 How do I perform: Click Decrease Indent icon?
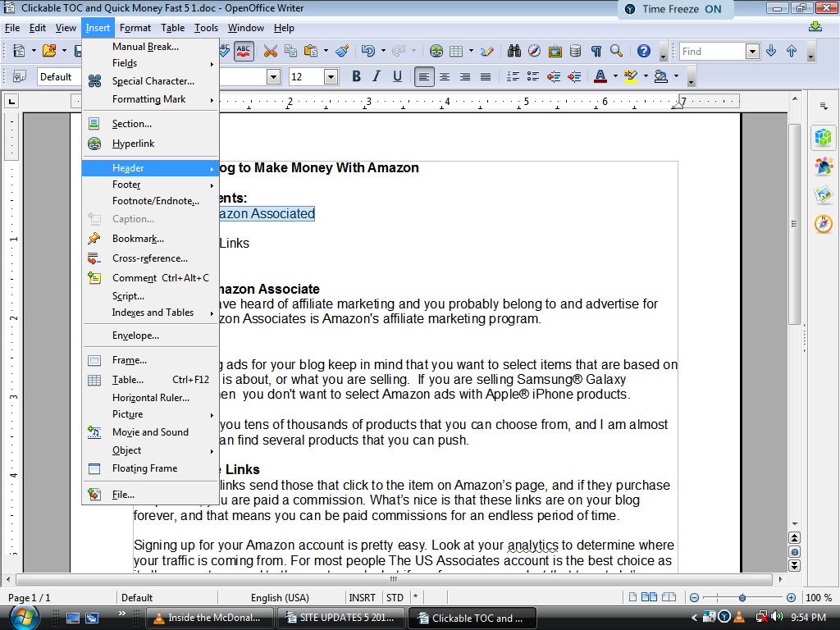(554, 76)
